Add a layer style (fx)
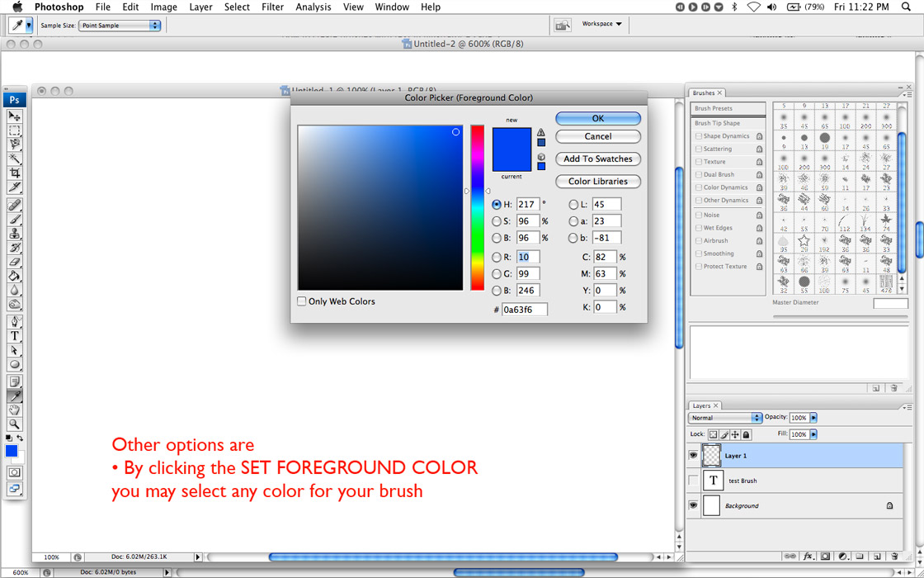 808,556
